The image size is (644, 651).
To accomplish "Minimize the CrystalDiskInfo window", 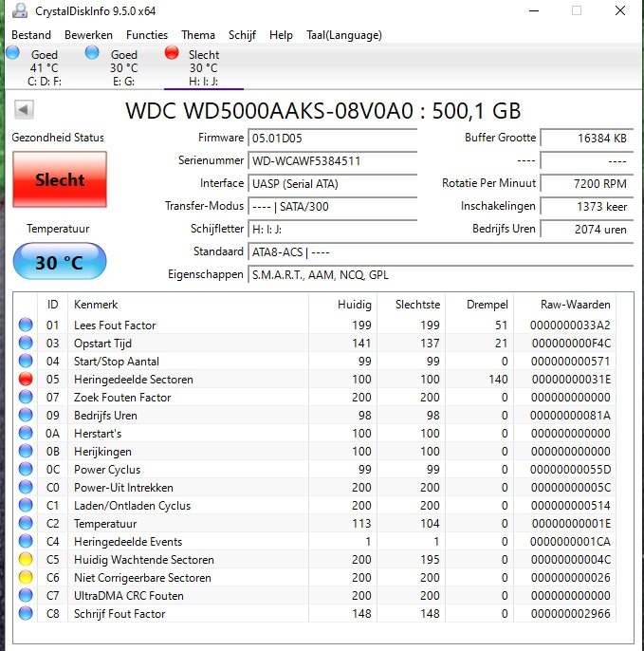I will pos(534,10).
